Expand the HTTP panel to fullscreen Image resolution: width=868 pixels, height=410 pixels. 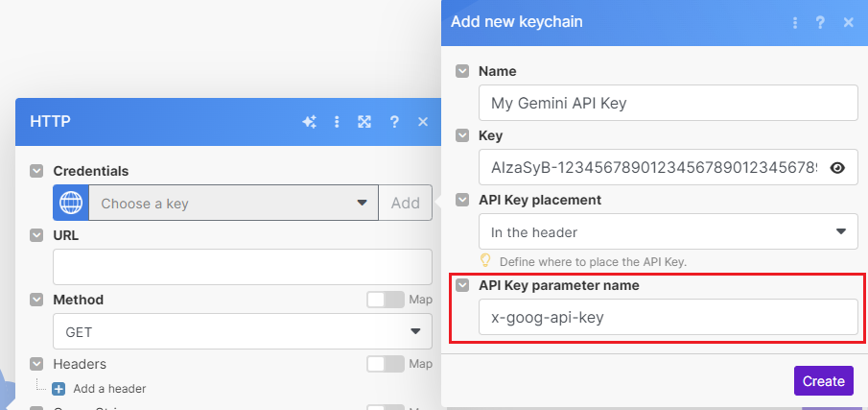tap(364, 122)
